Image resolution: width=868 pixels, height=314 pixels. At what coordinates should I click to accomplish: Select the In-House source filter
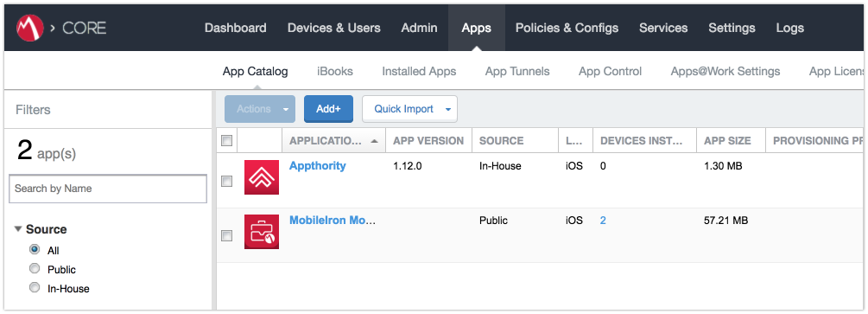(x=35, y=288)
